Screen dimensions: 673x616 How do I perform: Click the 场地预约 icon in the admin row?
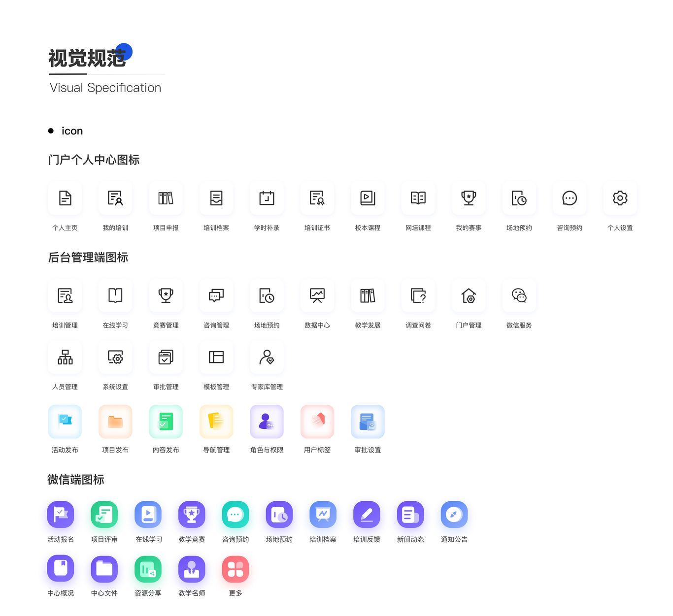(267, 295)
